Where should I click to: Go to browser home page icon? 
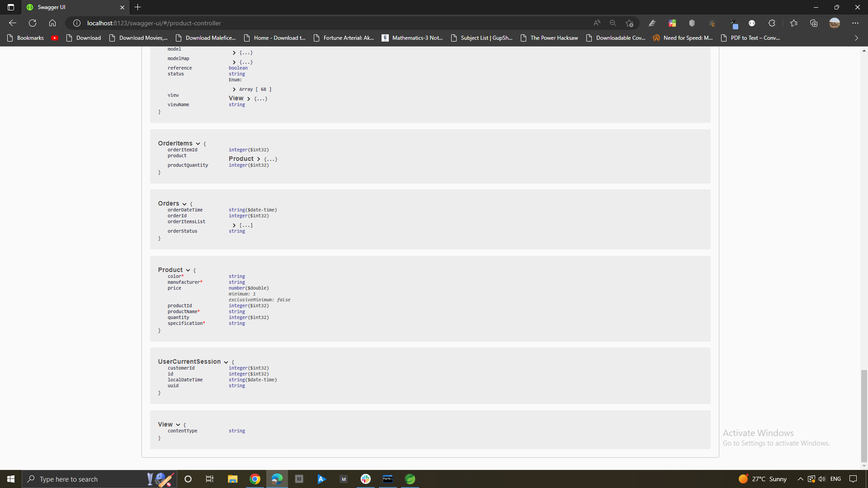(x=52, y=23)
